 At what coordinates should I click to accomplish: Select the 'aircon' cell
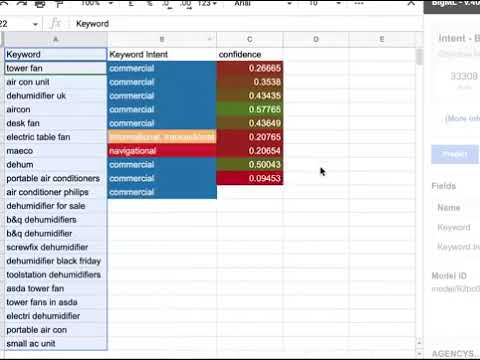55,109
